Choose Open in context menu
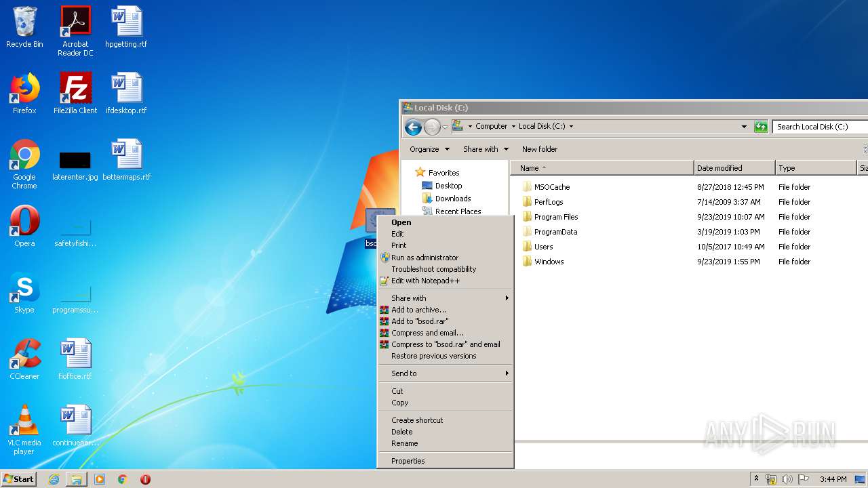 click(445, 222)
